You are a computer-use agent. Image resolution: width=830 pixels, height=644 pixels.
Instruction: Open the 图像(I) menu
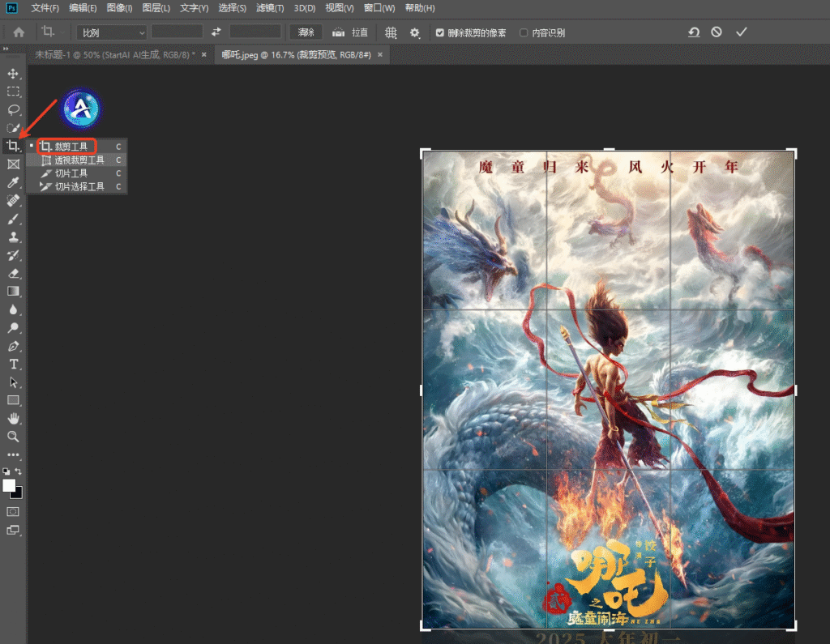click(x=119, y=8)
